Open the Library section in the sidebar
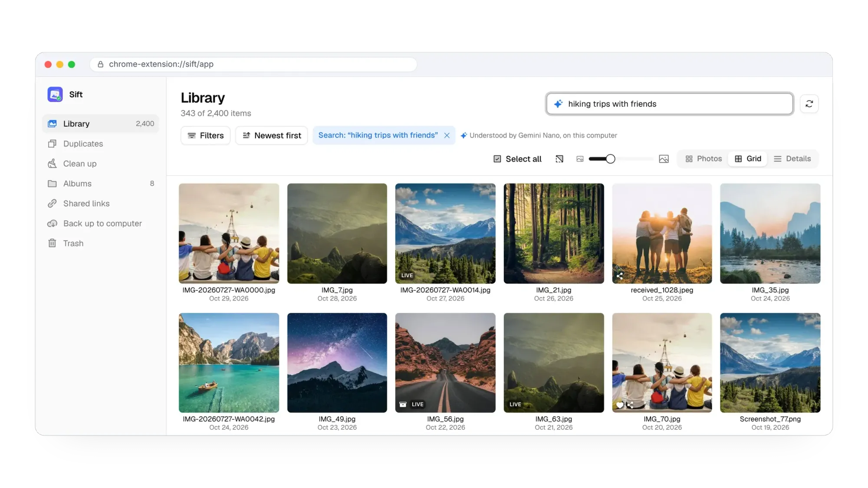 coord(101,124)
